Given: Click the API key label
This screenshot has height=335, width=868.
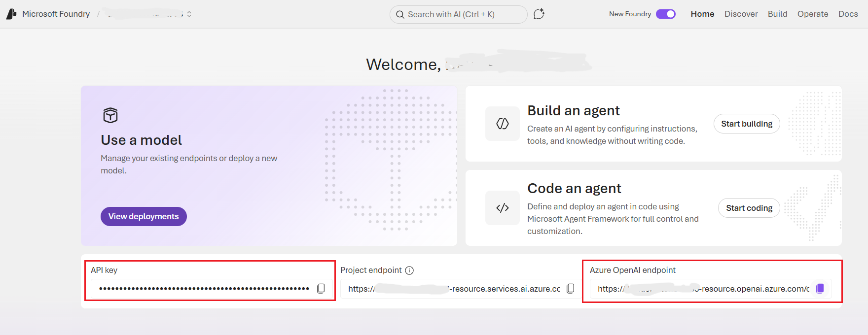Looking at the screenshot, I should click(104, 270).
